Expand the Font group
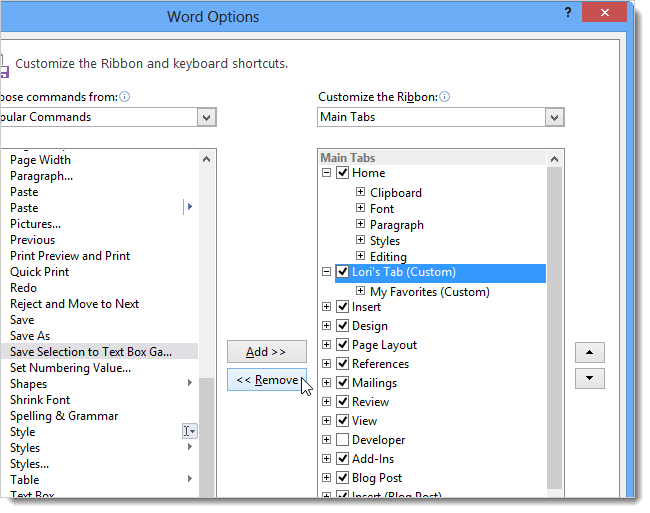Screen dimensions: 650x513 [x=361, y=208]
